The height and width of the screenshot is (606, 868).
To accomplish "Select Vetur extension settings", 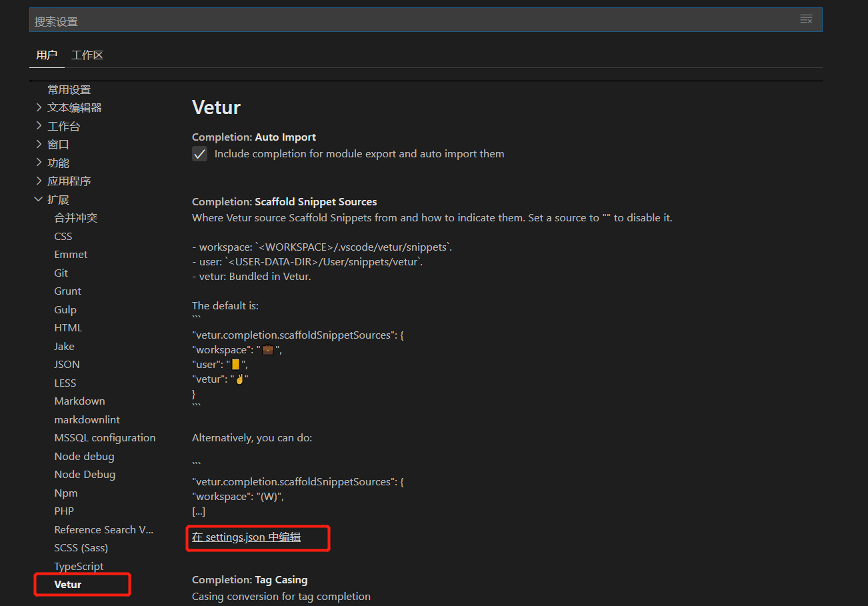I will click(x=68, y=584).
